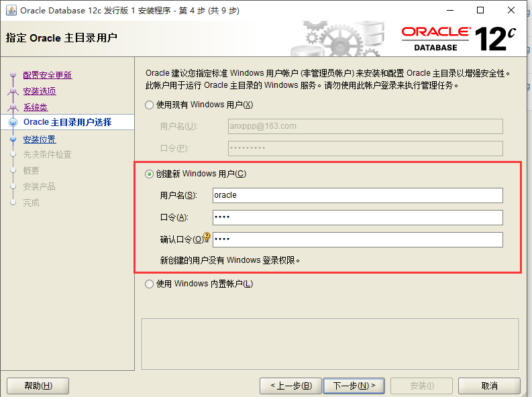Image resolution: width=532 pixels, height=397 pixels.
Task: Click the step marker icon for system class (系统类)
Action: click(x=13, y=107)
